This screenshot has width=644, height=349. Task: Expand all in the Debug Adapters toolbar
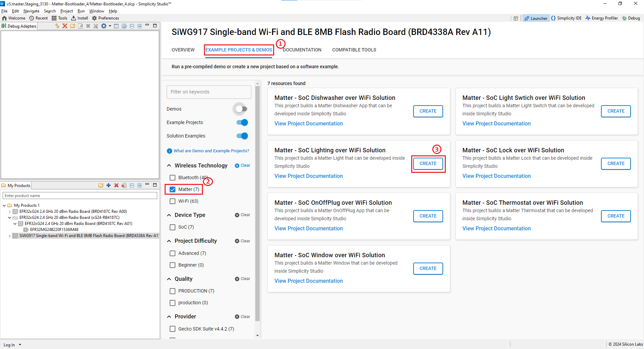[x=140, y=26]
